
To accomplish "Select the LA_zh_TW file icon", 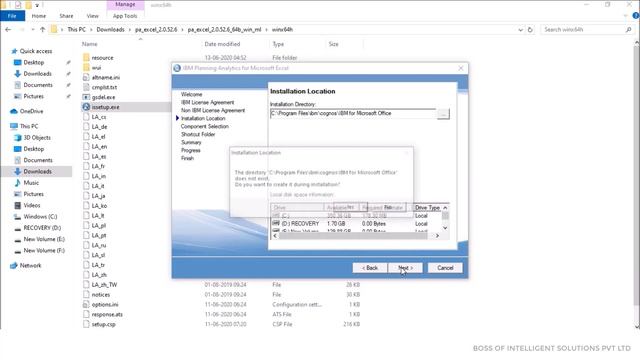I will (x=86, y=284).
